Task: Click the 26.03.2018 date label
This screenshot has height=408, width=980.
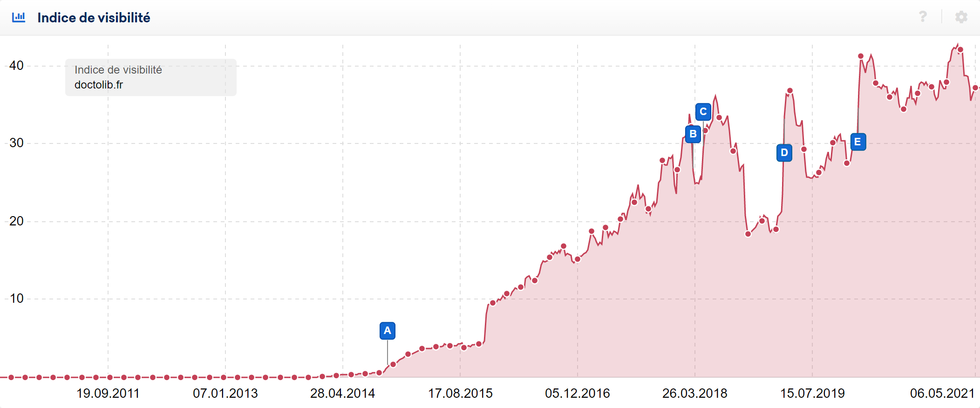Action: 695,394
